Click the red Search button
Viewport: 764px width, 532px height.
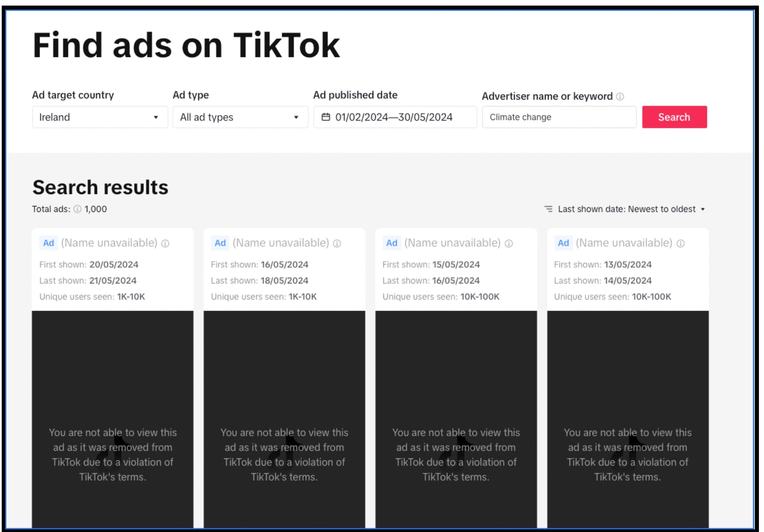click(674, 117)
